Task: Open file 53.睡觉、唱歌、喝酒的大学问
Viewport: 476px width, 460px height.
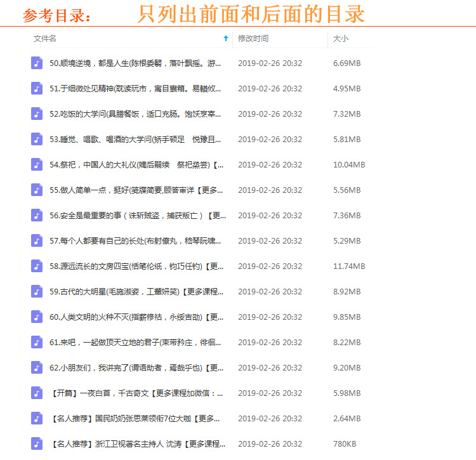Action: click(136, 139)
